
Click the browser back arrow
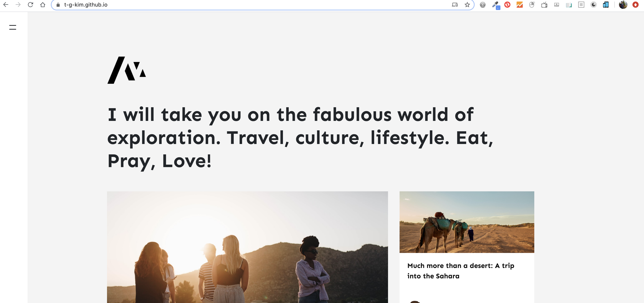[6, 4]
